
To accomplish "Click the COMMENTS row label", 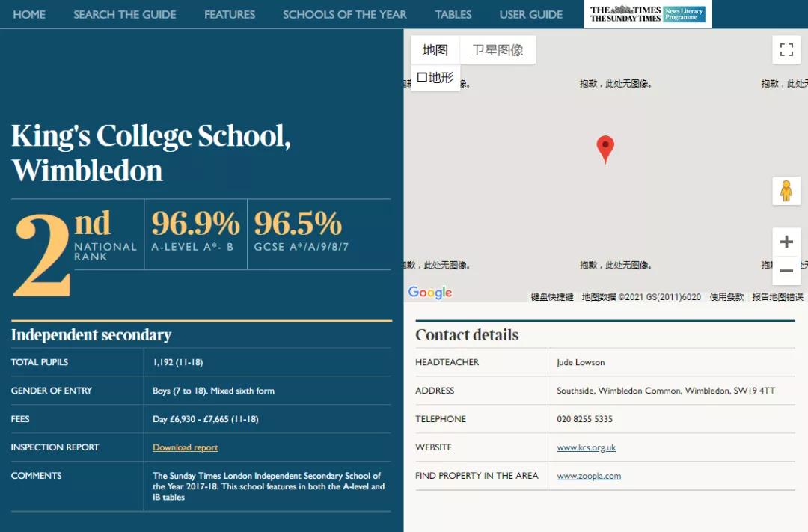I will pyautogui.click(x=36, y=476).
